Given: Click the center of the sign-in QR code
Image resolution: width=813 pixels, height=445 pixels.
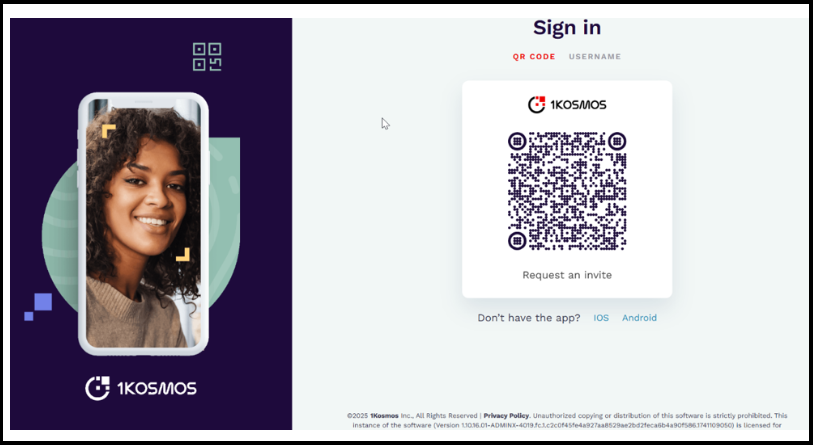Looking at the screenshot, I should [x=567, y=191].
